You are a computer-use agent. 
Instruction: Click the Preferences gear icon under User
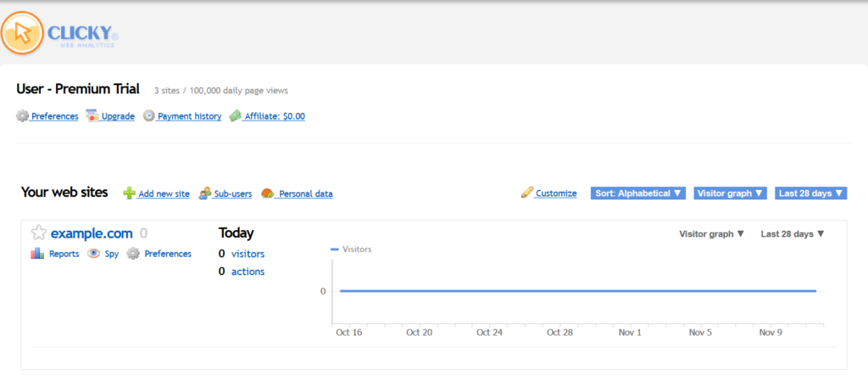click(22, 116)
